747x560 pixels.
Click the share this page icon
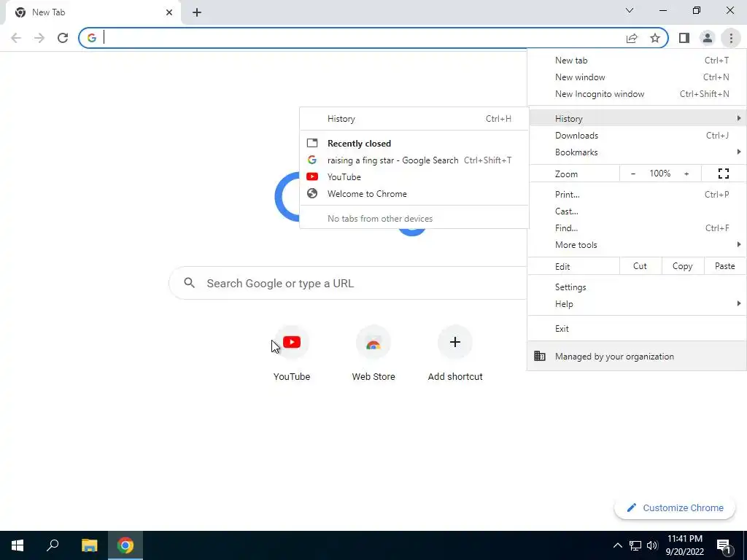tap(632, 38)
